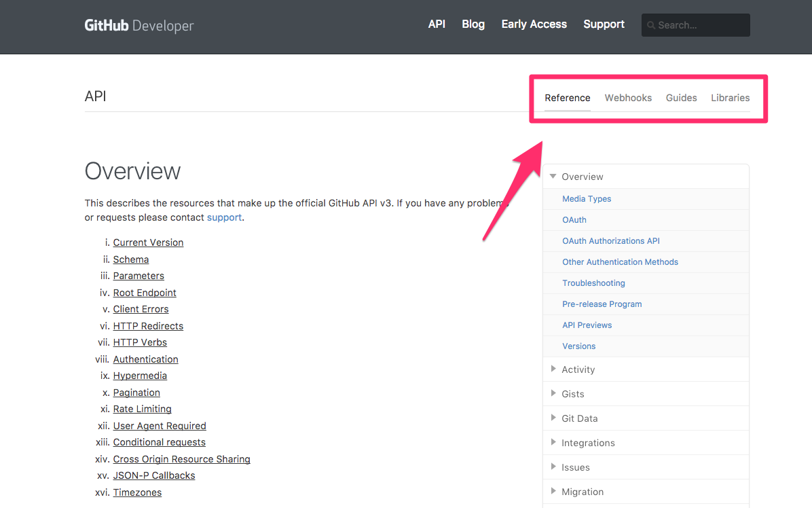Image resolution: width=812 pixels, height=508 pixels.
Task: Open OAuth Authorizations API link
Action: 611,241
